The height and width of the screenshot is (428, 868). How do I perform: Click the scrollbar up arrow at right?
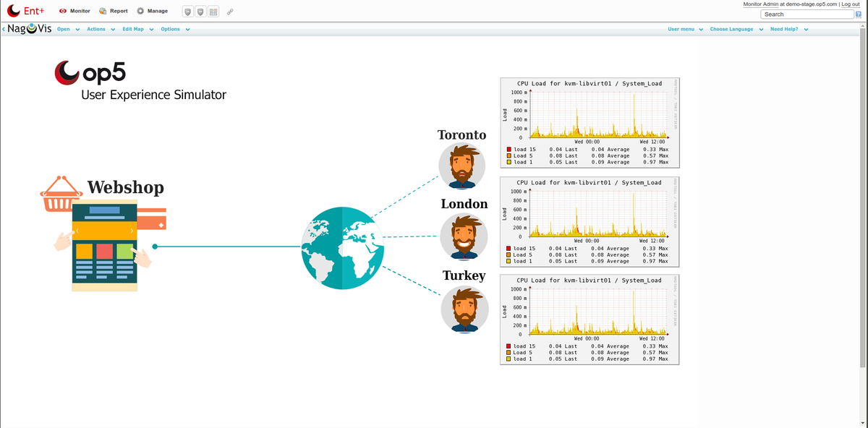(864, 27)
